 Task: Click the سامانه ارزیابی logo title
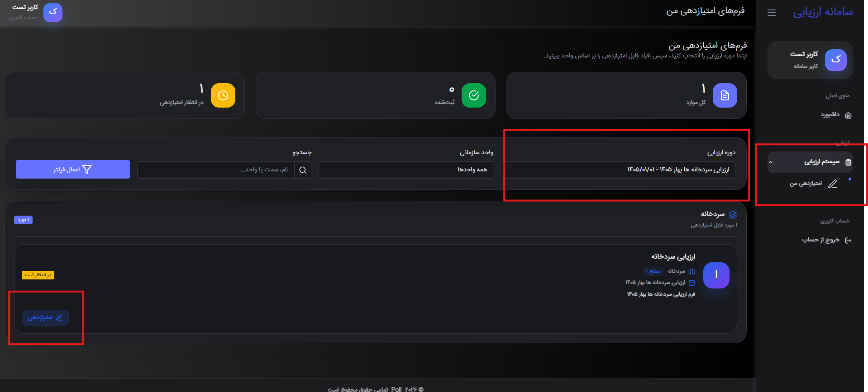(x=823, y=12)
